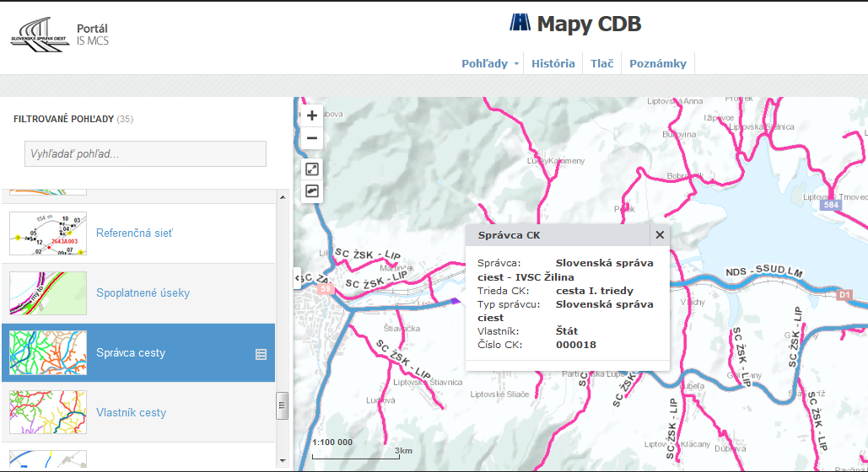Click the Číslo CK value 000018
This screenshot has height=472, width=868.
575,345
